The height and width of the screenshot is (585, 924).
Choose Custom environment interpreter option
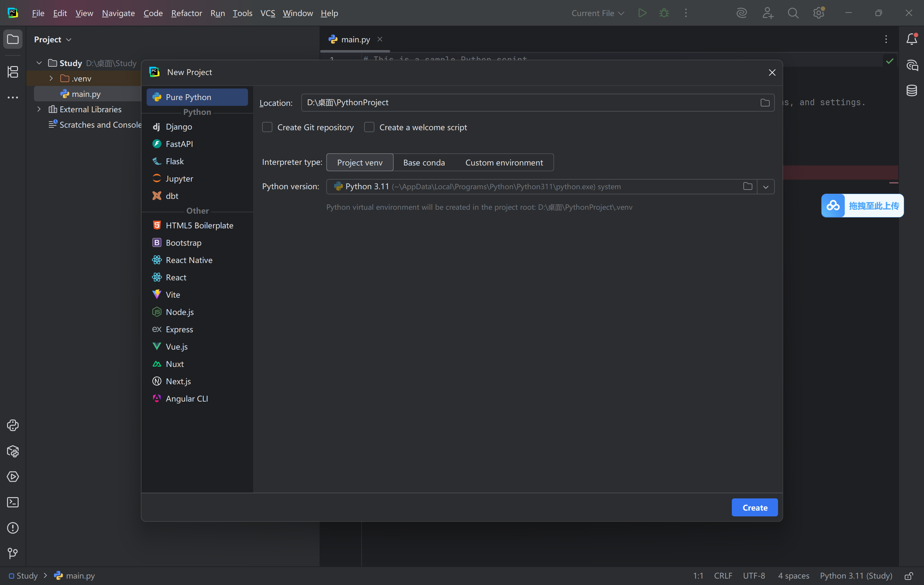coord(504,163)
